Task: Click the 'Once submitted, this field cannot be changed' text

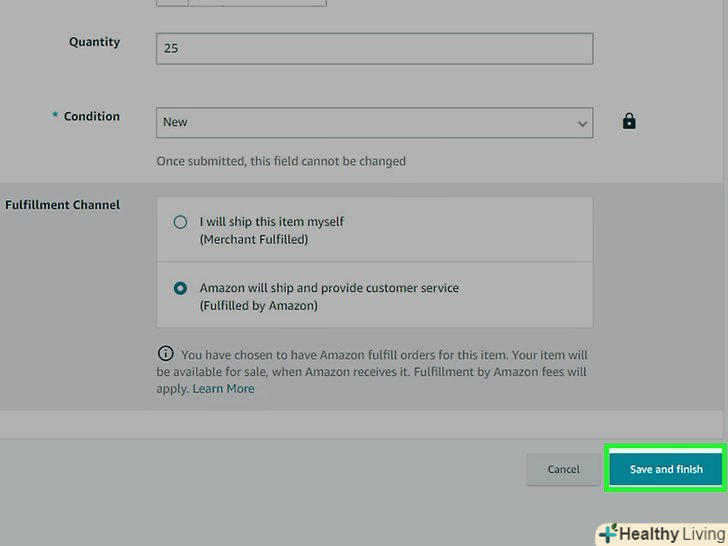Action: pyautogui.click(x=281, y=161)
